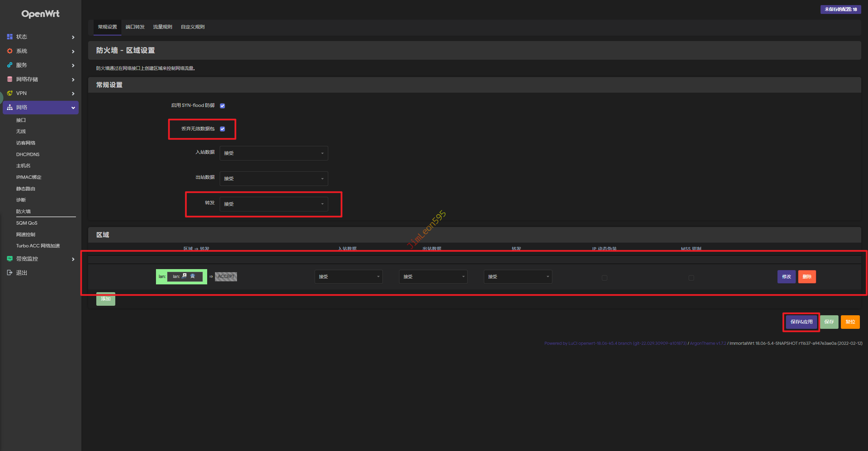This screenshot has width=868, height=451.
Task: Click the unsaved changes indicator badge
Action: point(840,10)
